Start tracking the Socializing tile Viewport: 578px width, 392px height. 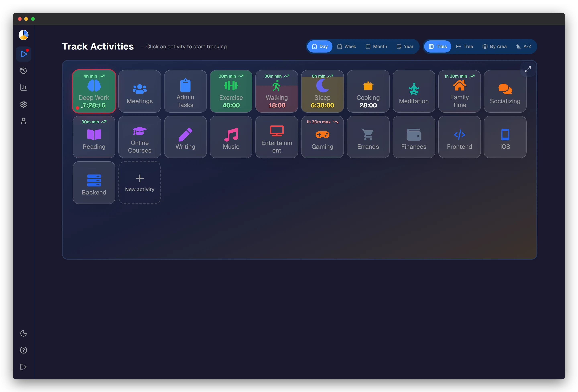click(x=505, y=91)
